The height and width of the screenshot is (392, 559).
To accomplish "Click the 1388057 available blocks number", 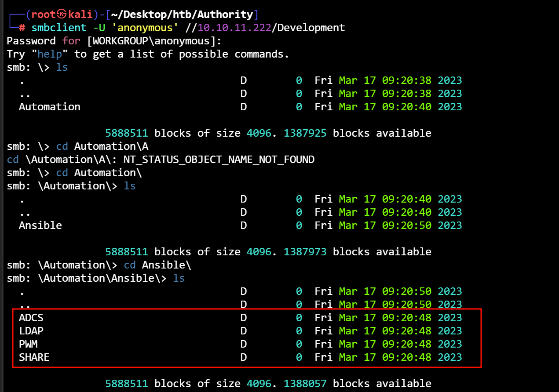I will (x=305, y=384).
